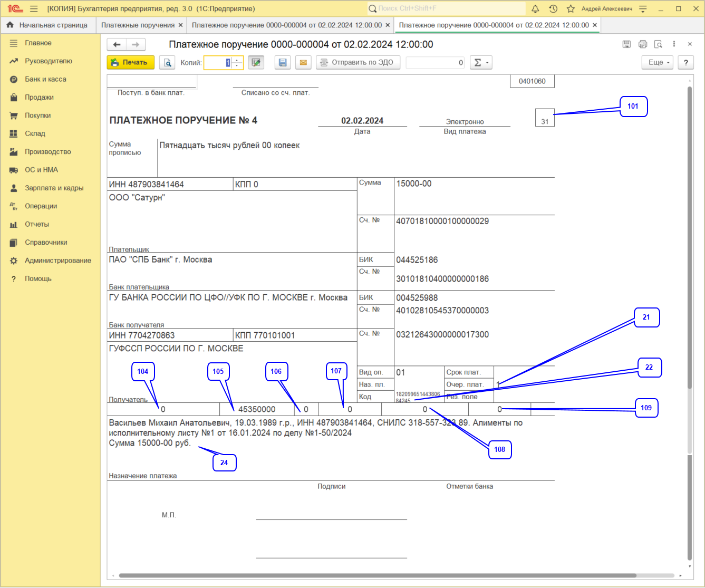Select КПП 770101001 cell

click(x=265, y=335)
